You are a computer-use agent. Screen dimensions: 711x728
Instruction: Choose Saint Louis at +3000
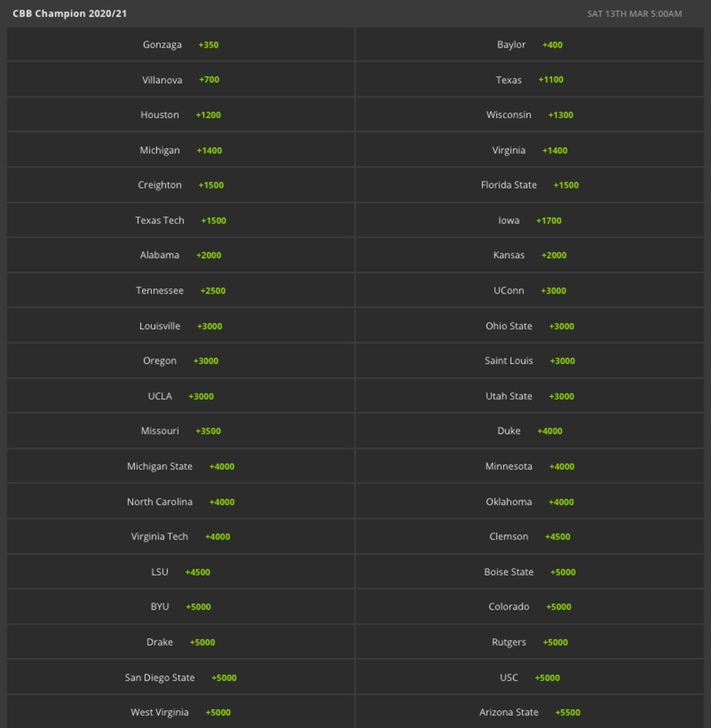[x=530, y=361]
